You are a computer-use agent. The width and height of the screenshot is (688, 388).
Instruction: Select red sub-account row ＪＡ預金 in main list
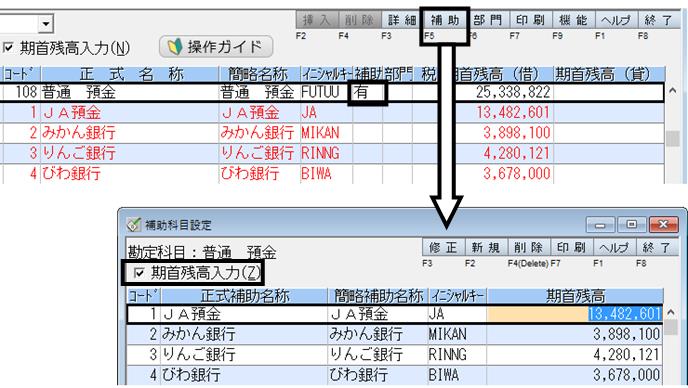(333, 112)
